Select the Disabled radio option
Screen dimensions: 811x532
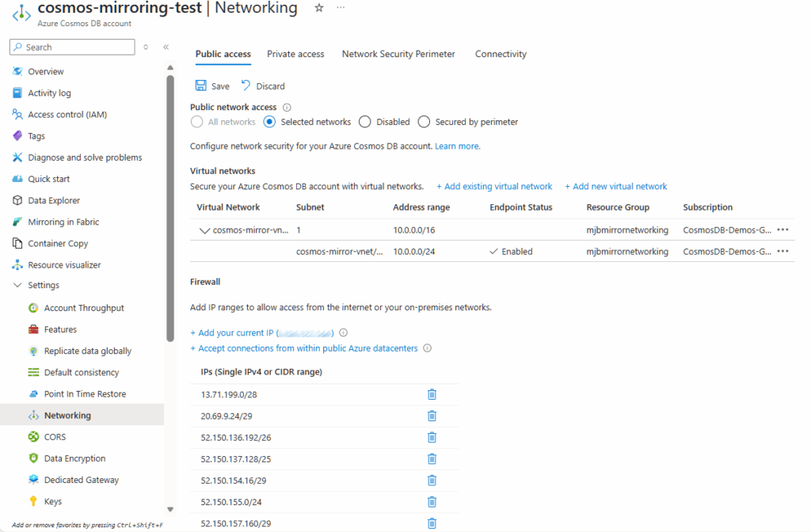click(x=365, y=122)
